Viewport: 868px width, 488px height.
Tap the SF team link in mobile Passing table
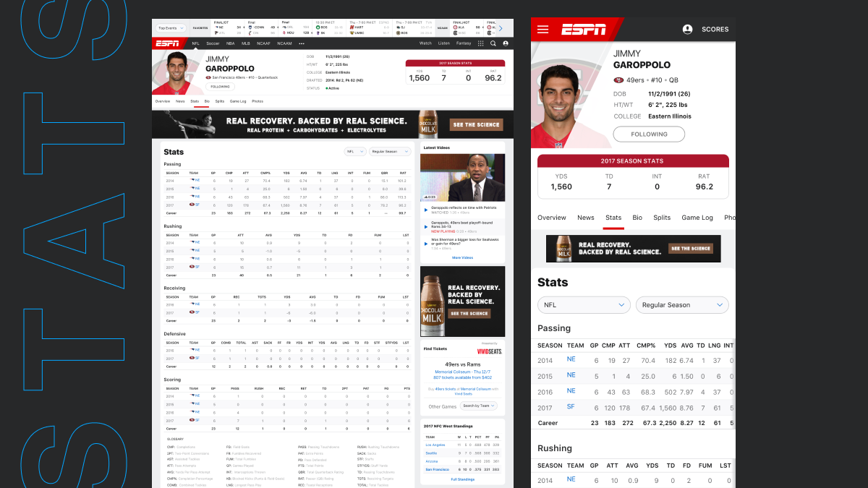point(571,407)
